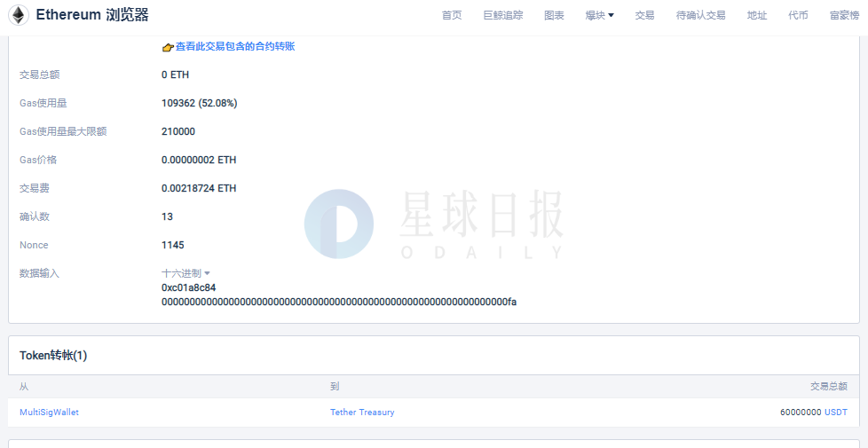The image size is (868, 448).
Task: Click the pointing hand icon beside contract transfers
Action: pos(168,47)
